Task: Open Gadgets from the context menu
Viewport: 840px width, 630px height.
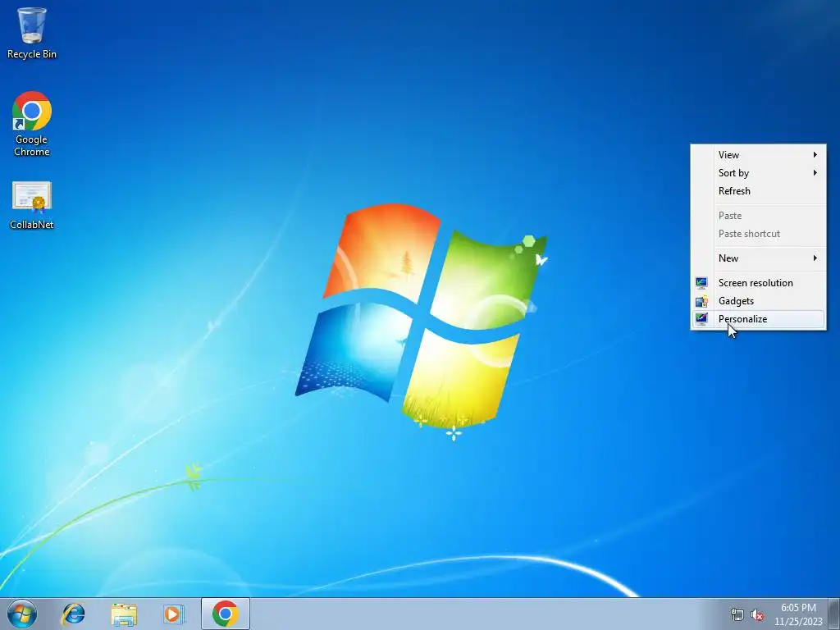Action: 758,301
